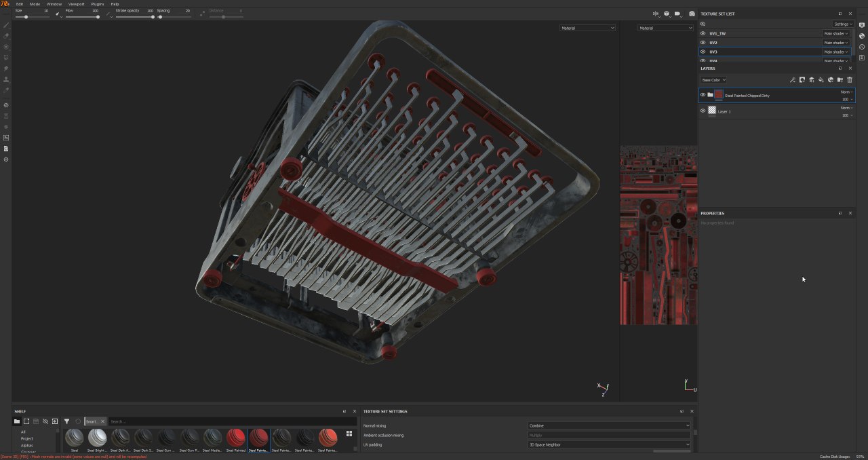Open the 3D viewport Material dropdown
This screenshot has height=460, width=868.
[587, 28]
